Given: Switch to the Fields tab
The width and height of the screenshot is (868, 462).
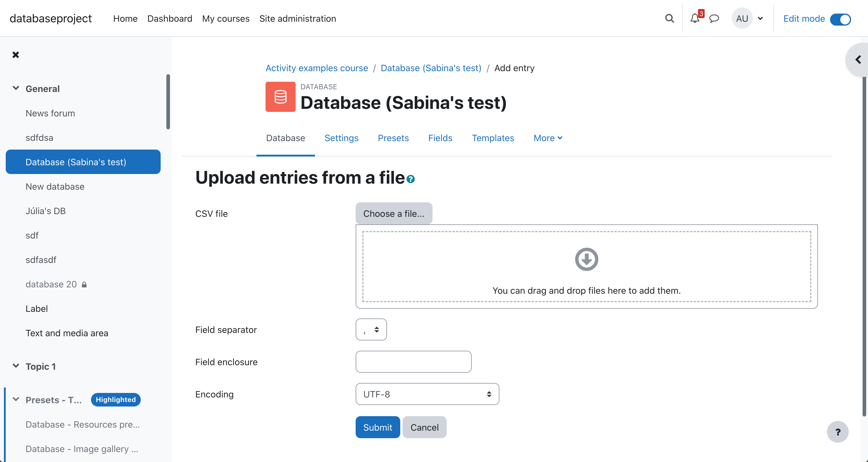Looking at the screenshot, I should 440,138.
